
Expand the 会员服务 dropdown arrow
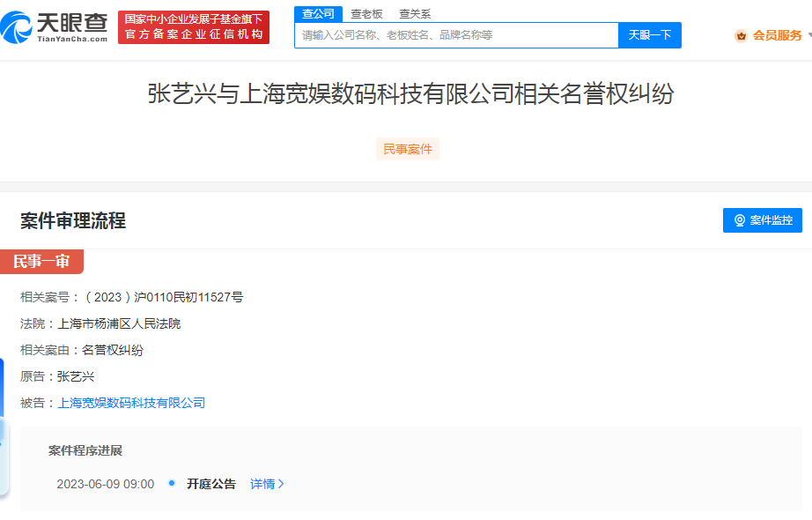tap(808, 36)
